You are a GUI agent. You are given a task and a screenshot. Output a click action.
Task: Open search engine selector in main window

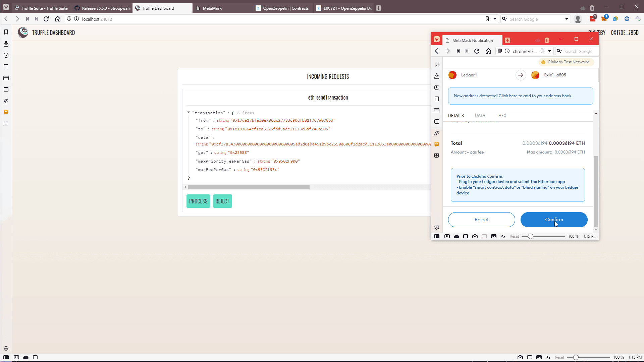click(504, 19)
